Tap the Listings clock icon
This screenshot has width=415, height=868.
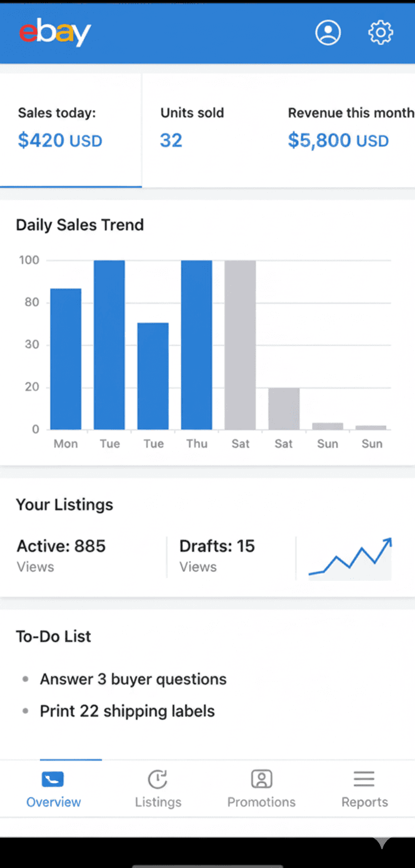157,780
